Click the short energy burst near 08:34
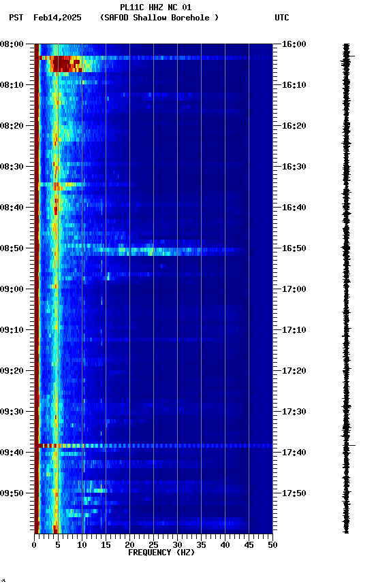The height and width of the screenshot is (588, 376). click(60, 184)
